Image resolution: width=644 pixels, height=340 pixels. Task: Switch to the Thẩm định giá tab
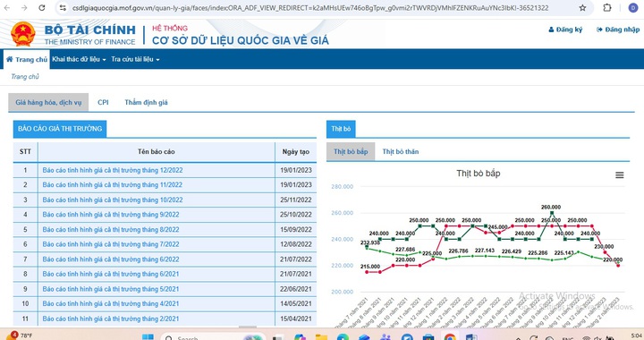[146, 103]
